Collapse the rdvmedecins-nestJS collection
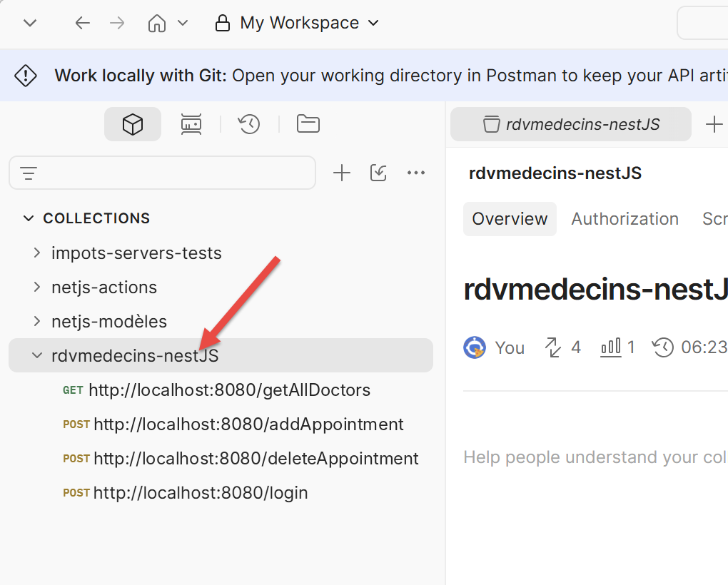This screenshot has width=728, height=585. [36, 356]
